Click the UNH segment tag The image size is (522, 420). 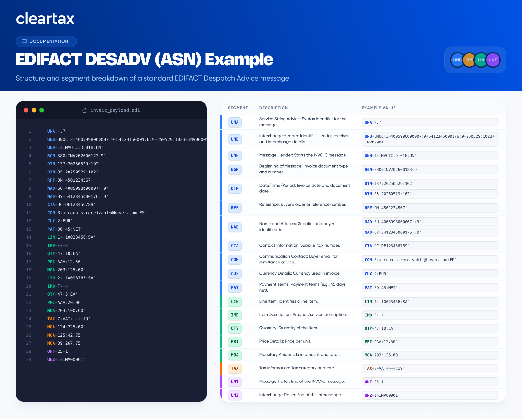[x=235, y=156]
